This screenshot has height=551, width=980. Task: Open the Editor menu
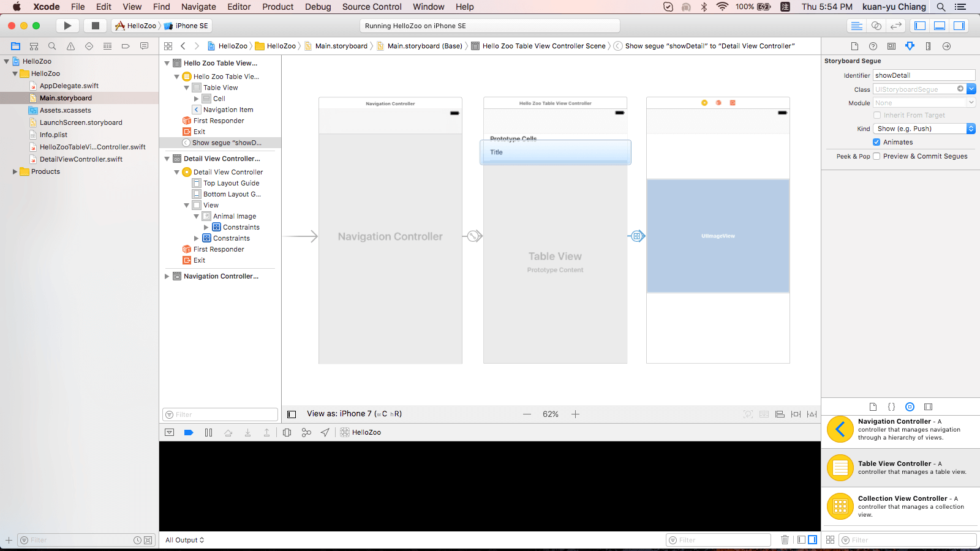(239, 7)
